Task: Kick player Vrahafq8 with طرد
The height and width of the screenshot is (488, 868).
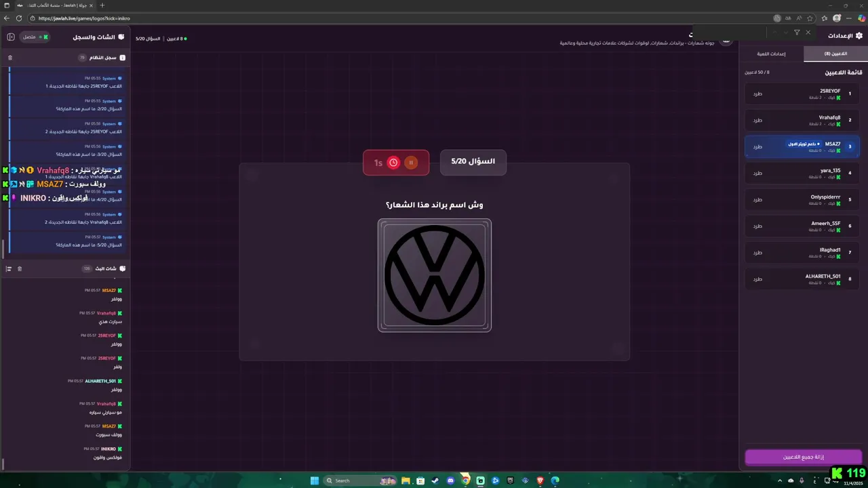Action: [x=757, y=120]
